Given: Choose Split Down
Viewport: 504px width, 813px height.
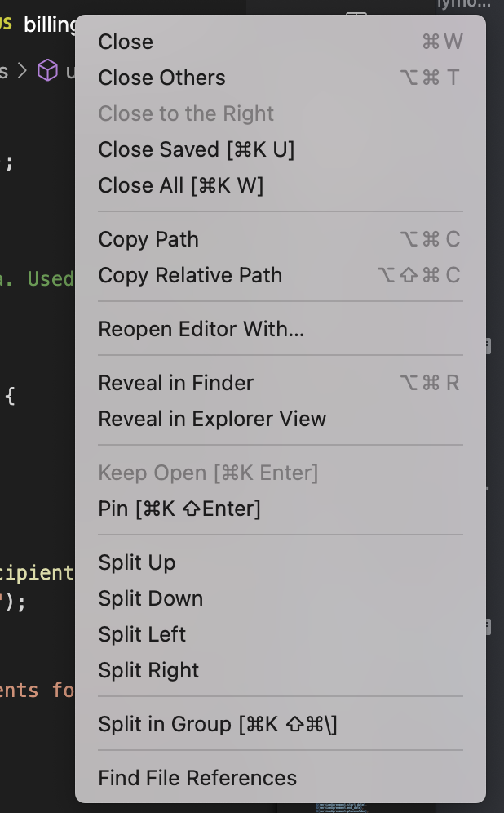Looking at the screenshot, I should [150, 598].
